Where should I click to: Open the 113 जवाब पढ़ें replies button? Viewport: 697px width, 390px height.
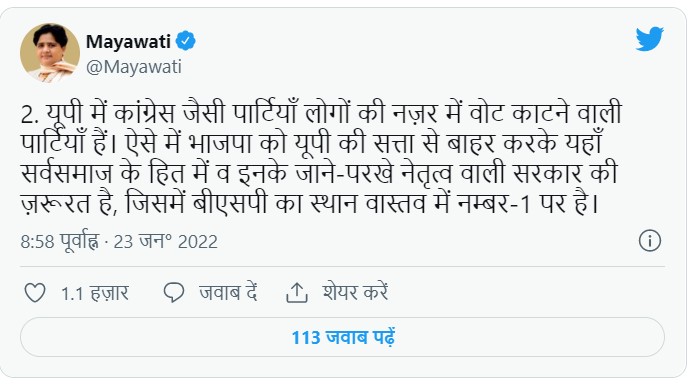[342, 337]
